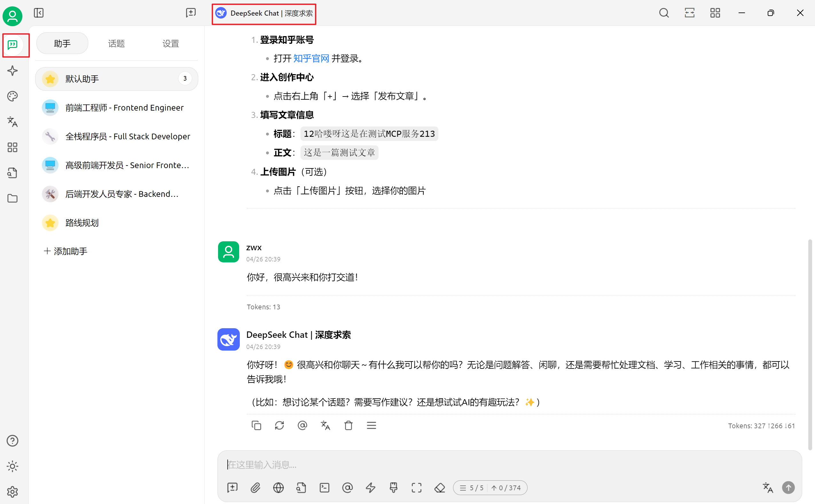The height and width of the screenshot is (504, 815).
Task: Open the translate icon in left sidebar
Action: pyautogui.click(x=12, y=122)
